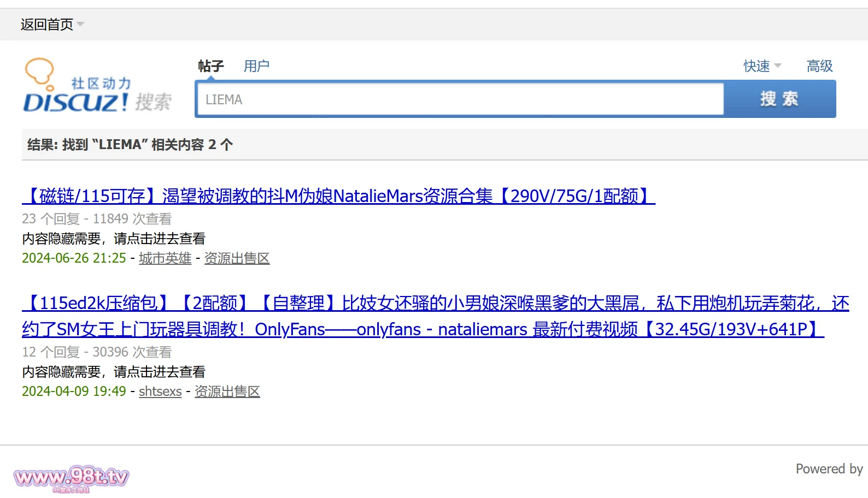Viewport: 868px width, 498px height.
Task: View author 城市英雄's profile
Action: click(x=165, y=258)
